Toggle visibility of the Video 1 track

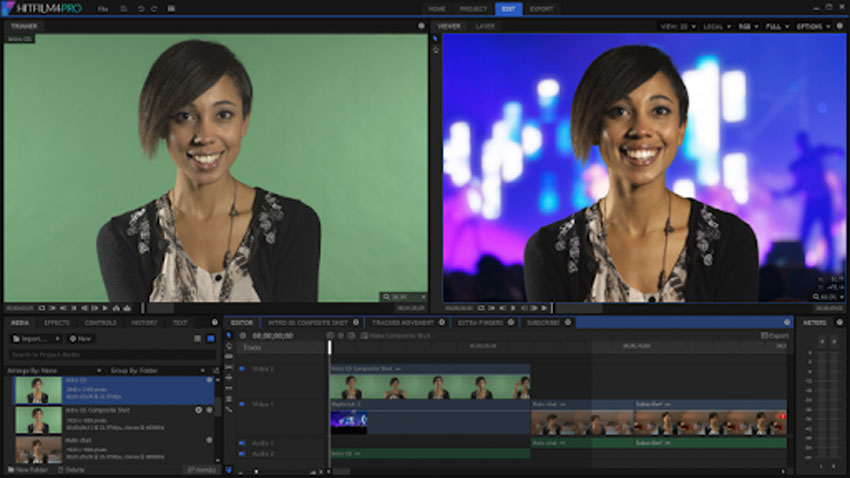[x=241, y=405]
